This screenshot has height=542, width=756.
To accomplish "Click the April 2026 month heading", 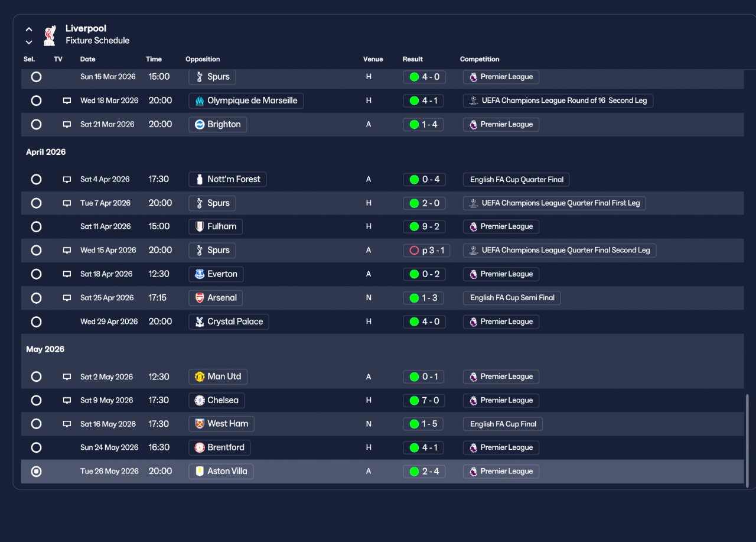I will pos(46,152).
